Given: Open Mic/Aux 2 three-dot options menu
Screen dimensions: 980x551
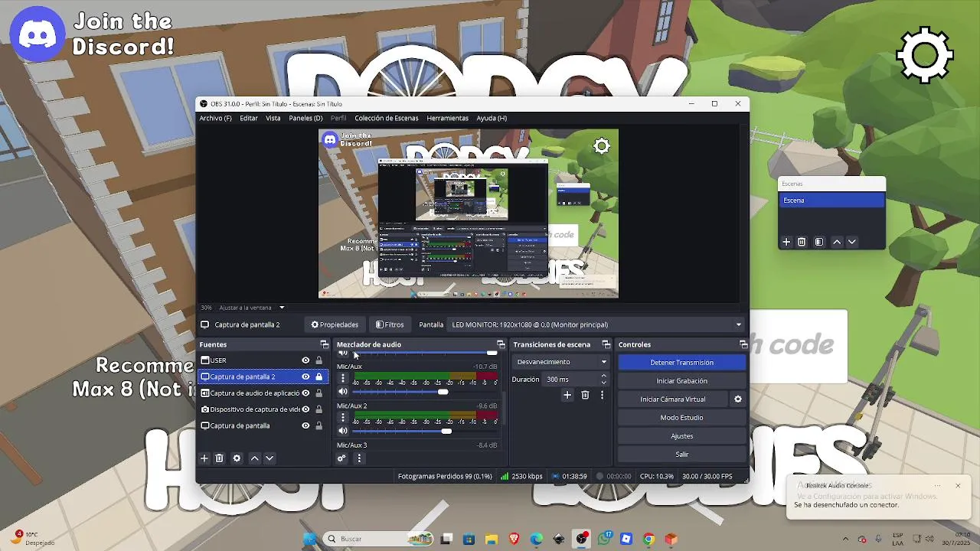Looking at the screenshot, I should [343, 418].
